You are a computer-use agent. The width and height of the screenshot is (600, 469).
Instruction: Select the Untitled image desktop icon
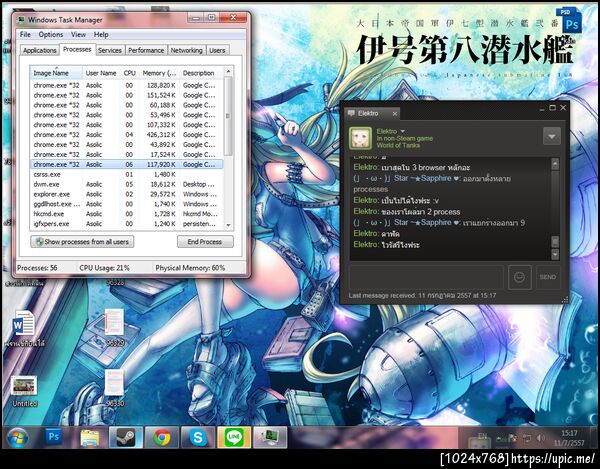[x=24, y=391]
